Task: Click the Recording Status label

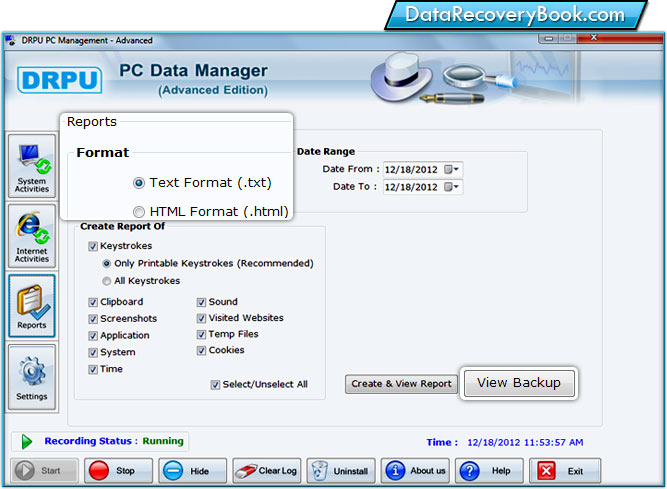Action: [x=91, y=441]
